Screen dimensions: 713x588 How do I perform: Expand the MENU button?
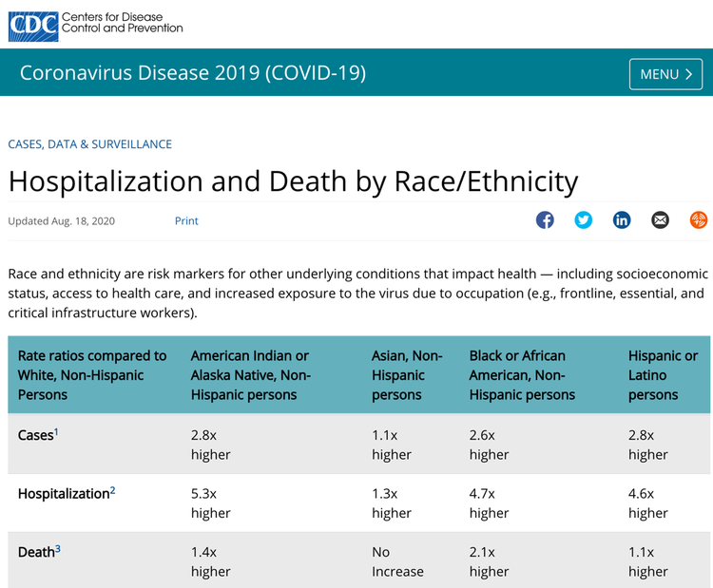[x=665, y=74]
